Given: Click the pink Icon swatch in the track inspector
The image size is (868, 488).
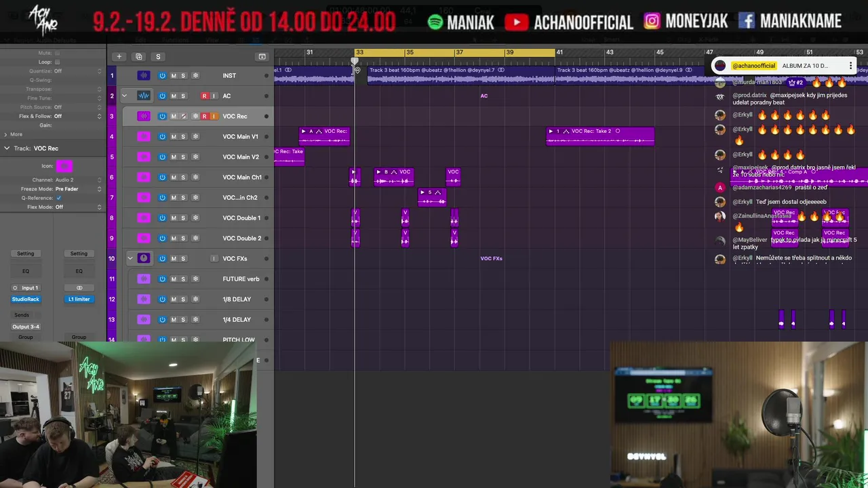Looking at the screenshot, I should (x=64, y=166).
